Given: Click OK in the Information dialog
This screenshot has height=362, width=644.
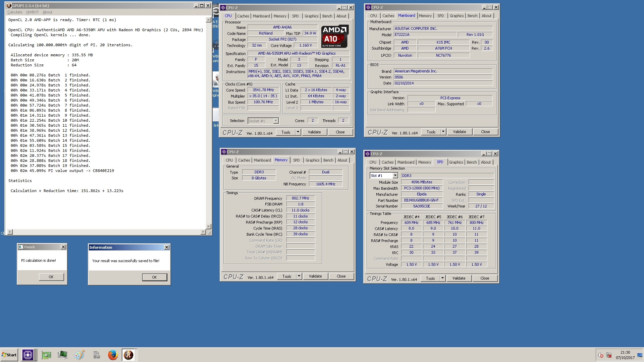Looking at the screenshot, I should [154, 277].
